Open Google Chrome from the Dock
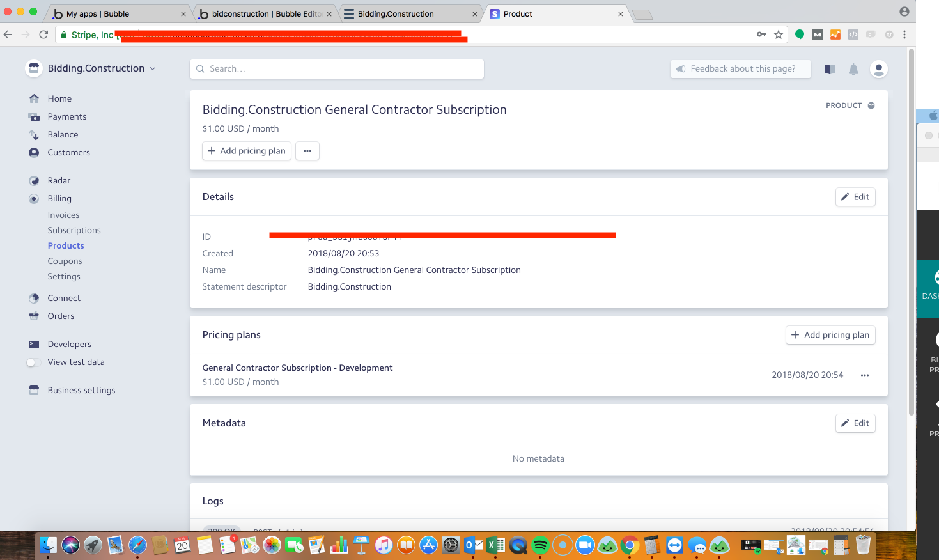 click(x=630, y=545)
